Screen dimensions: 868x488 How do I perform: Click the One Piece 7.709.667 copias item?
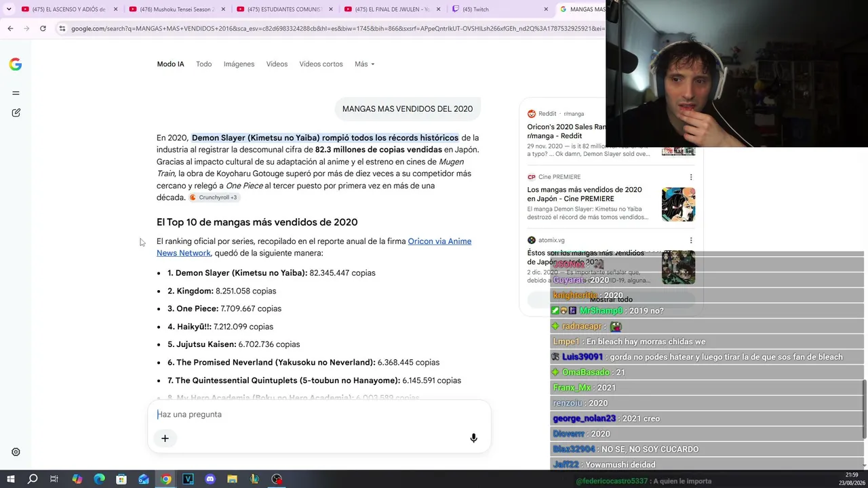(224, 308)
